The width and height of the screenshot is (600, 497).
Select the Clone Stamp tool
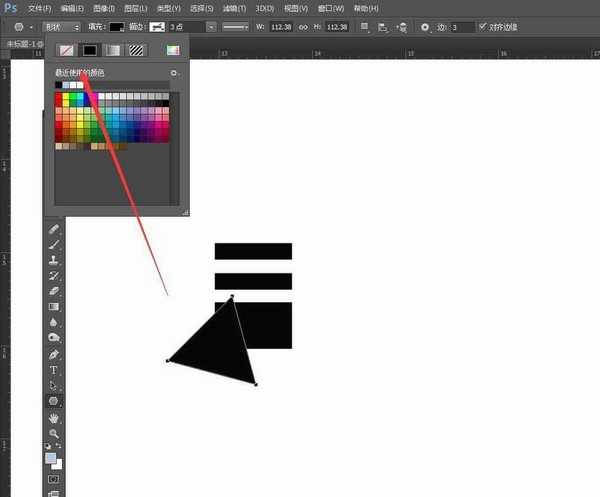(x=54, y=259)
